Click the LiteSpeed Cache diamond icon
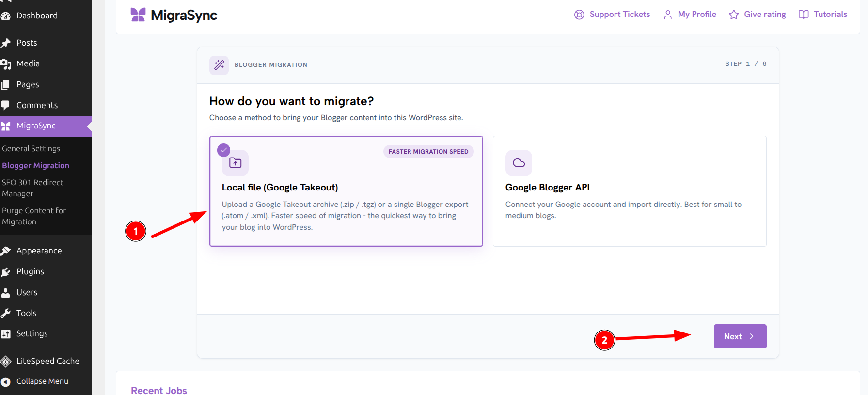The height and width of the screenshot is (395, 868). pyautogui.click(x=6, y=361)
